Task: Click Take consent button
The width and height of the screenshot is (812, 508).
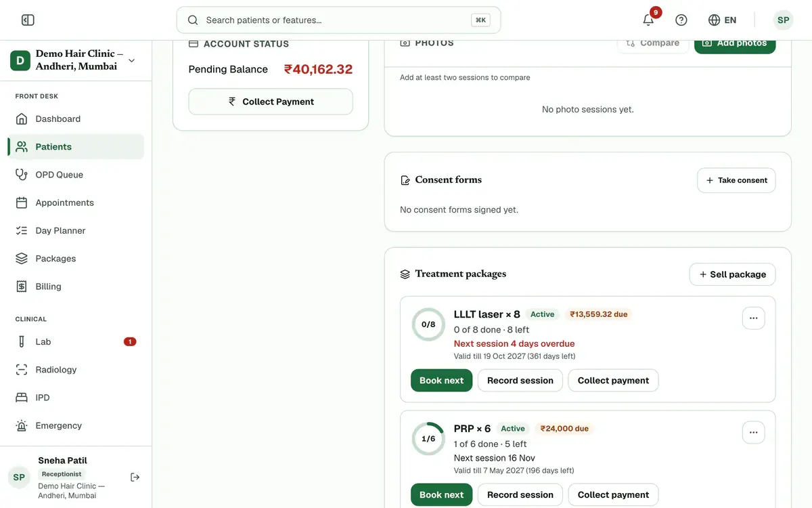Action: point(736,180)
